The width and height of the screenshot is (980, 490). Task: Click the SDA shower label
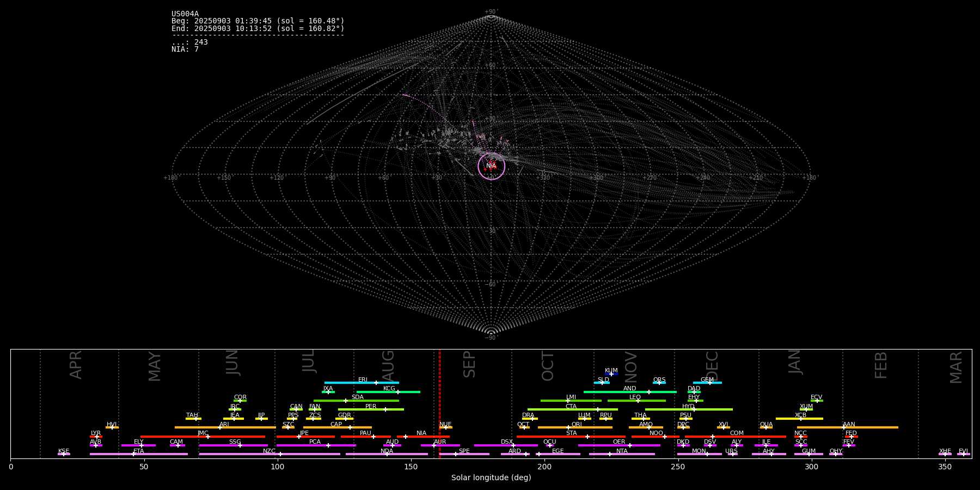pos(358,397)
